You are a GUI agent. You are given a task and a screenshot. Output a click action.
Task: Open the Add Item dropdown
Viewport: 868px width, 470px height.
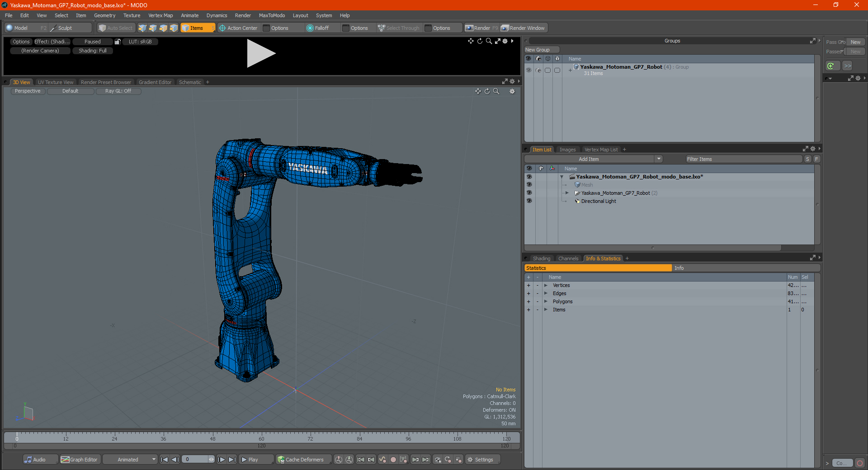(x=594, y=159)
